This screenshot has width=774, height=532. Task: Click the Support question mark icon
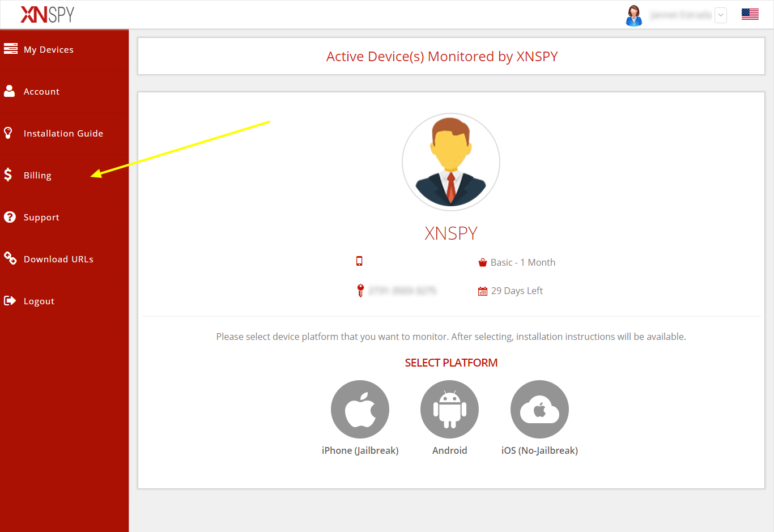click(x=10, y=216)
